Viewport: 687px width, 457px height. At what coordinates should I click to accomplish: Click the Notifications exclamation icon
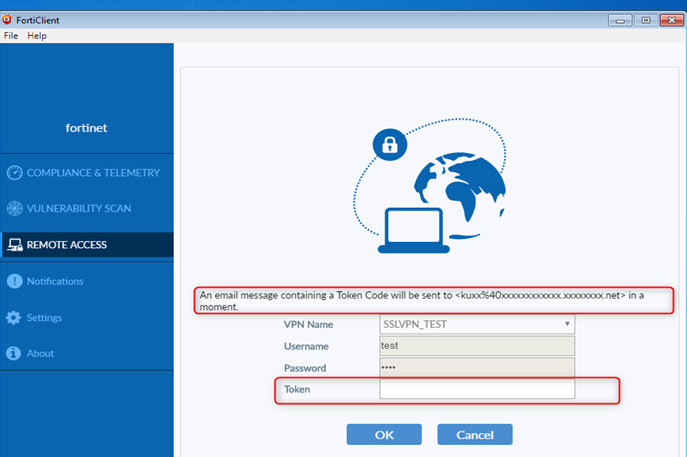point(14,281)
